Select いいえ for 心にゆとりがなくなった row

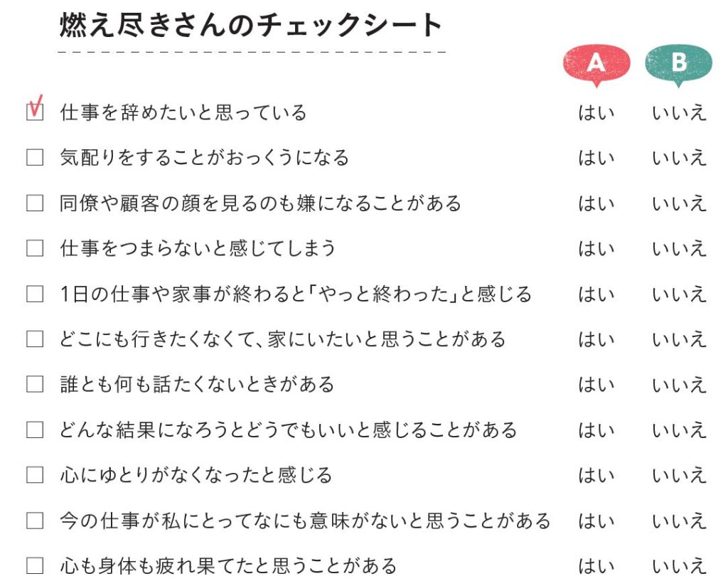[679, 475]
